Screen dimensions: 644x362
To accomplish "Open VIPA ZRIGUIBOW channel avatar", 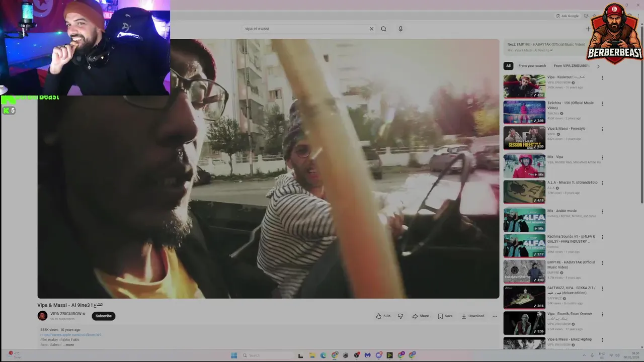I will [x=42, y=316].
